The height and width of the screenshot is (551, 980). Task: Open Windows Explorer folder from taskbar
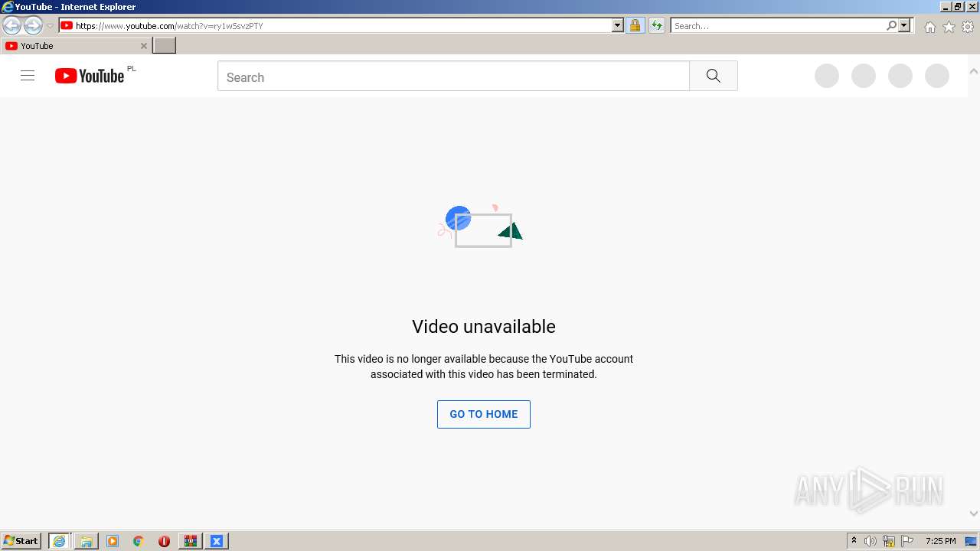pos(87,541)
